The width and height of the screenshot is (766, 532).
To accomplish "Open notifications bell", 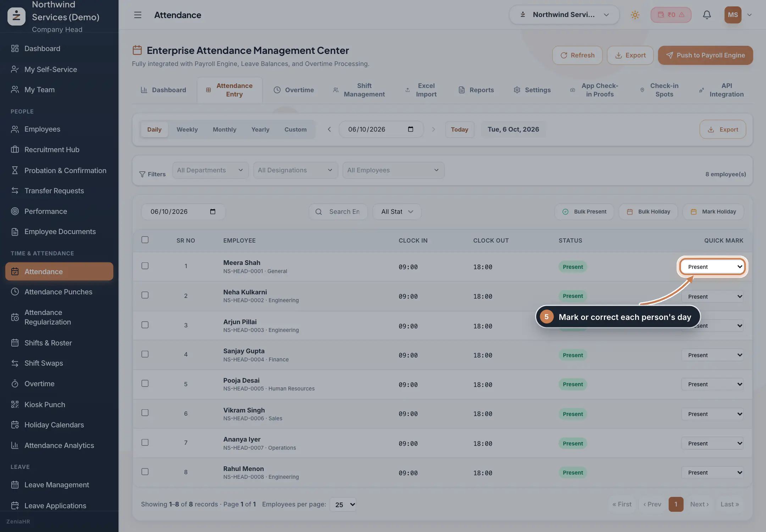I will (707, 15).
